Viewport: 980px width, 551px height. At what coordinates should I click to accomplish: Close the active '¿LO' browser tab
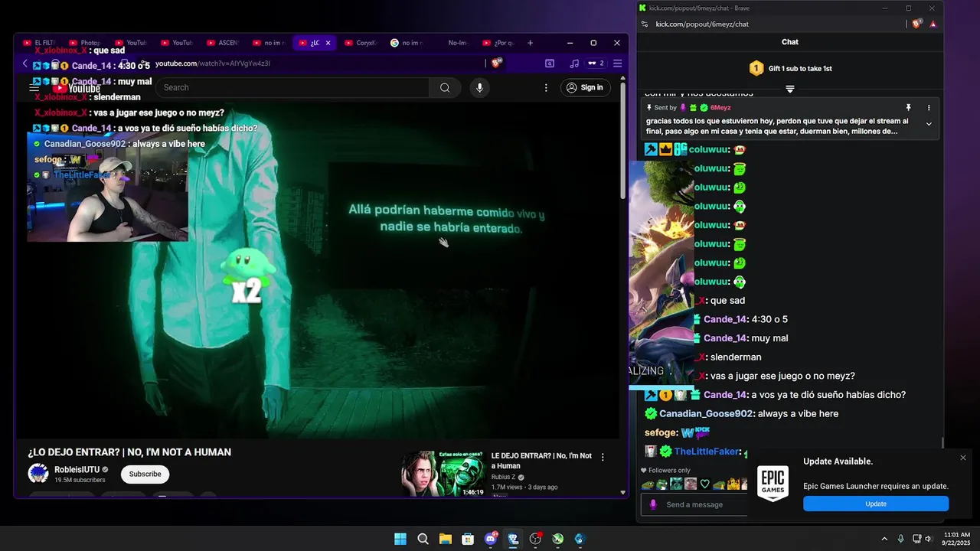click(328, 43)
